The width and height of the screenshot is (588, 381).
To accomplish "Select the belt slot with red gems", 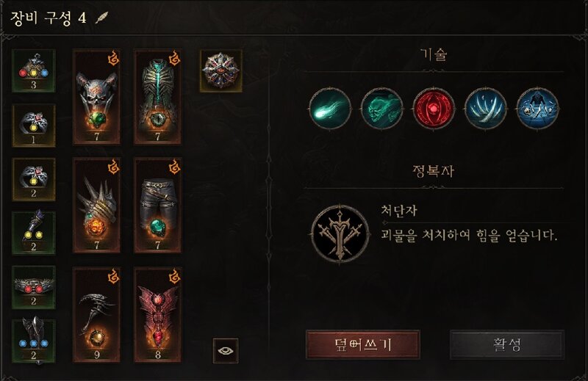I will 34,287.
